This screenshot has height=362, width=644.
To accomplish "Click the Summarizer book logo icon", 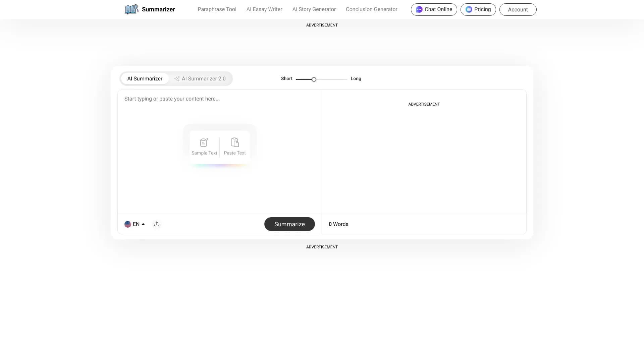I will [131, 9].
